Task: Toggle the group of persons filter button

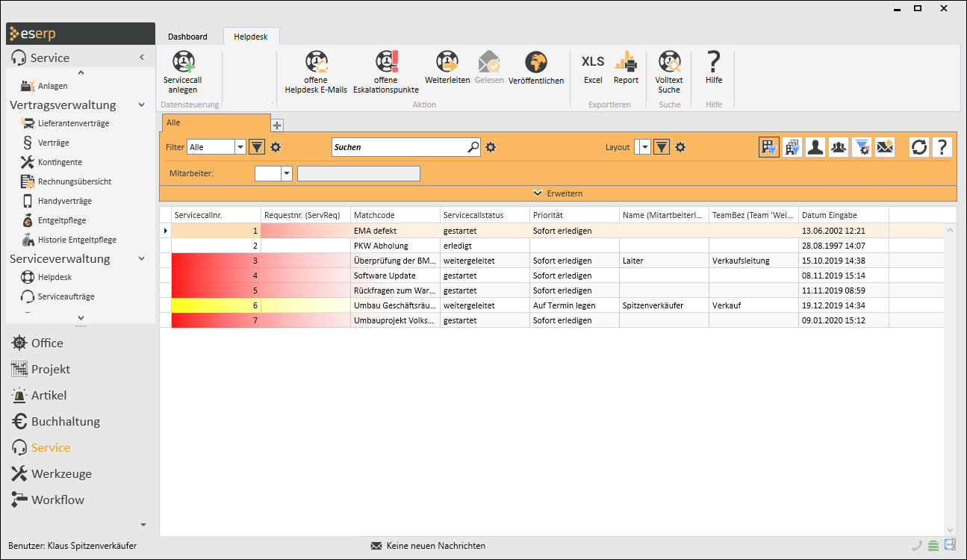Action: click(x=839, y=147)
